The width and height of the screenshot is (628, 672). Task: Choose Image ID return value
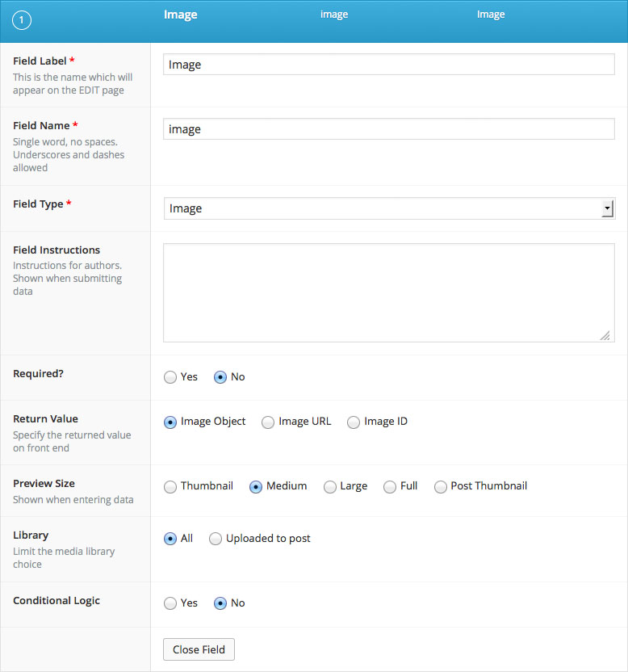coord(354,422)
